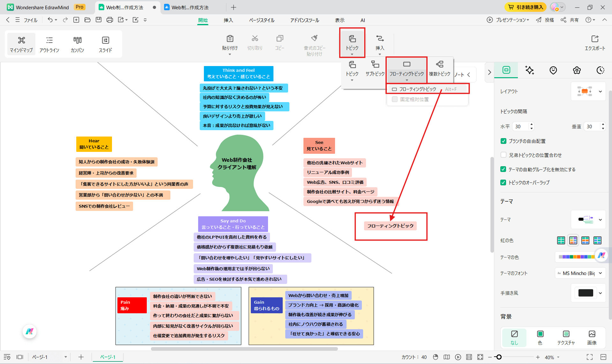
Task: Open the theme settings gear panel icon
Action: (x=577, y=70)
